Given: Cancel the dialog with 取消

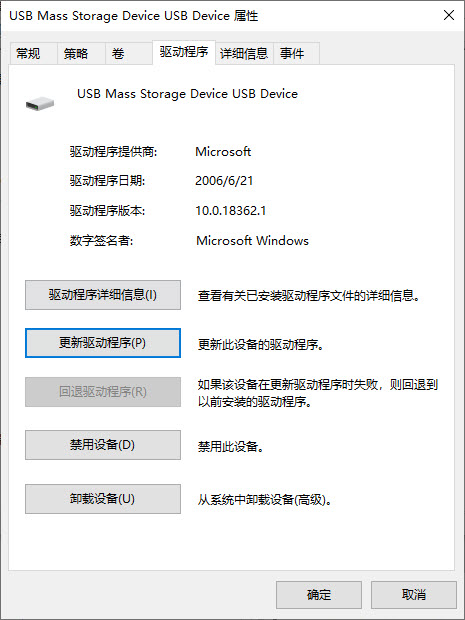Looking at the screenshot, I should (x=414, y=595).
